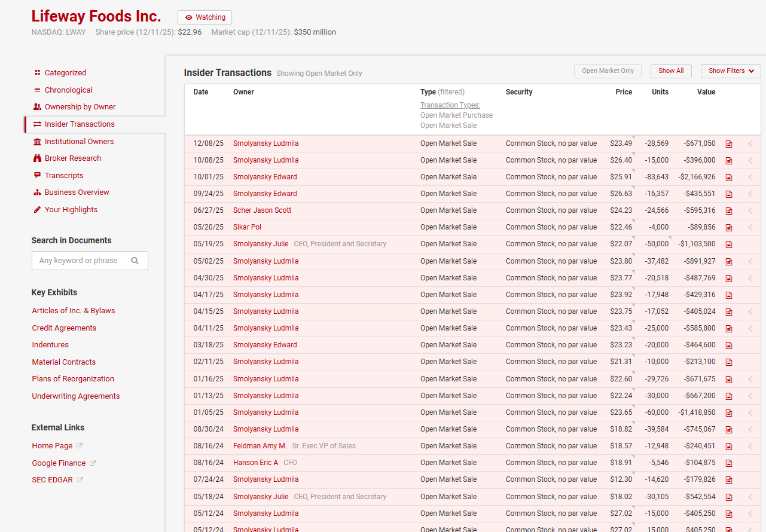This screenshot has width=766, height=532.
Task: Open Material Contracts exhibit
Action: (64, 362)
